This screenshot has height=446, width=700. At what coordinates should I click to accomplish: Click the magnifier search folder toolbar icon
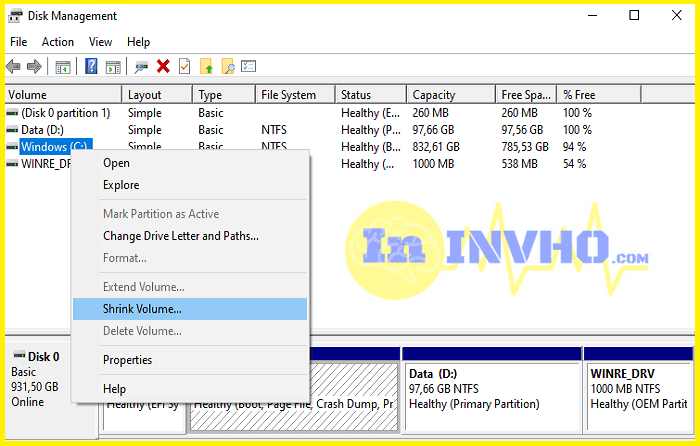(x=228, y=67)
